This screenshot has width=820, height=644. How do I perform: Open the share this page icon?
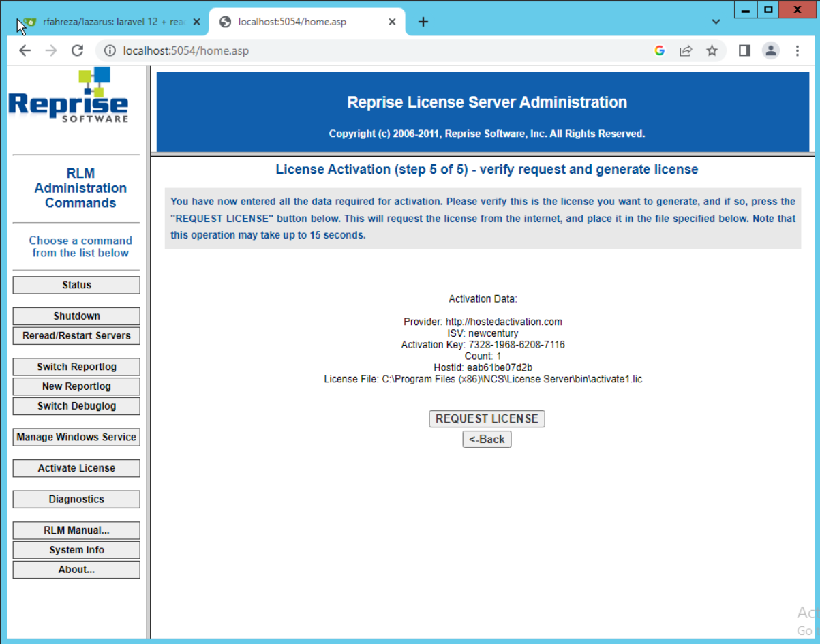(x=686, y=50)
